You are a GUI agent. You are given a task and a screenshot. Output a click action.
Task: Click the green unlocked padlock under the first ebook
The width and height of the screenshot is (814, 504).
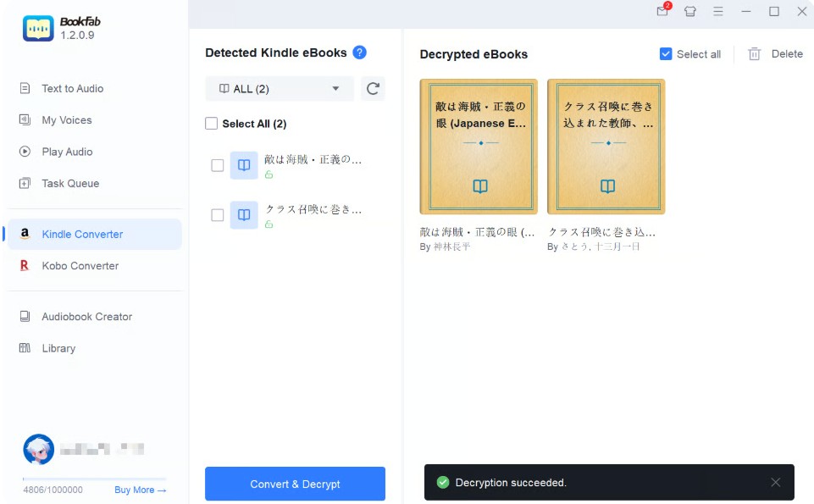(271, 175)
